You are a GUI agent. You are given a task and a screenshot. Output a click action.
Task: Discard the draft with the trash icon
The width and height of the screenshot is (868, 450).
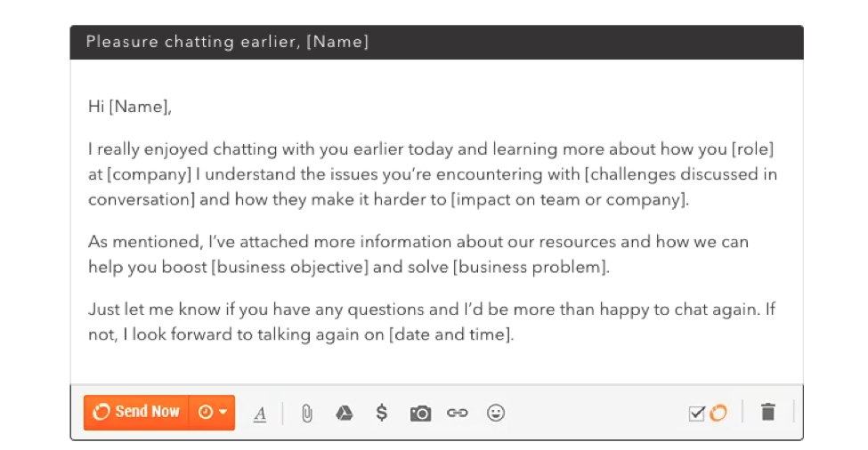click(x=768, y=412)
